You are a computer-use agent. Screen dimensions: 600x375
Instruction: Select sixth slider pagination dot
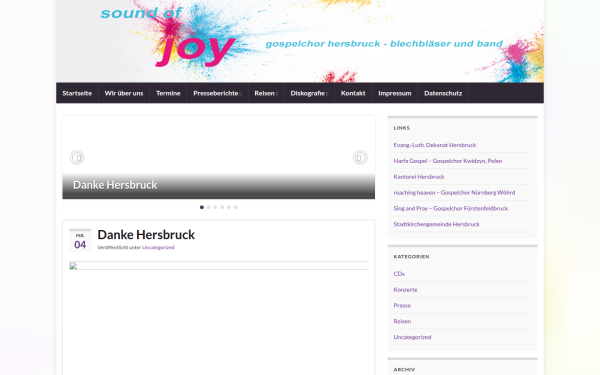[236, 207]
